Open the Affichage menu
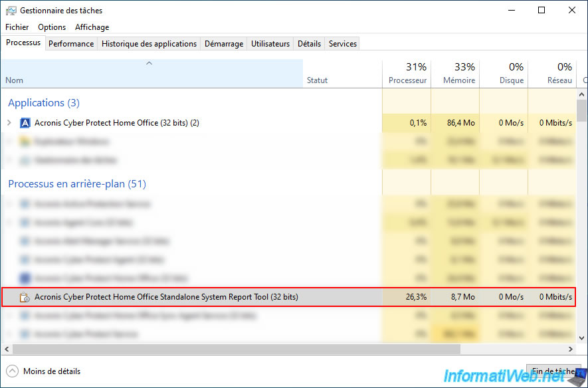 tap(92, 27)
